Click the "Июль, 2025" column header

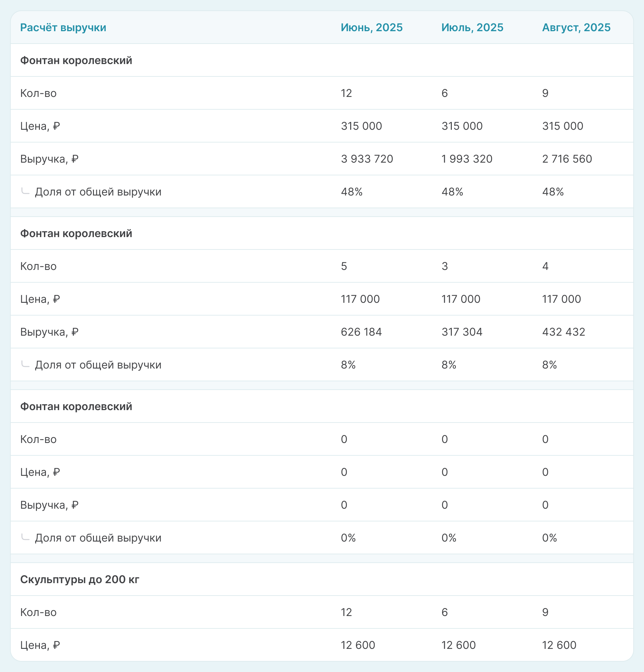click(x=472, y=27)
